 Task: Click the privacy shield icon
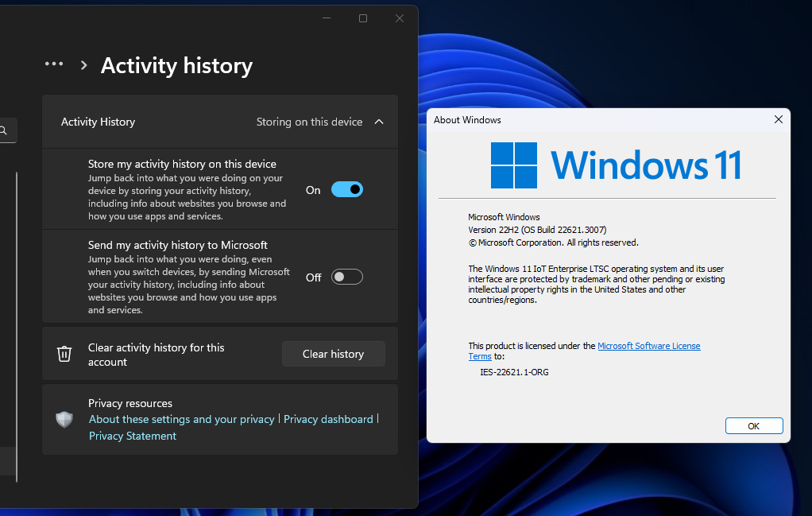(64, 419)
